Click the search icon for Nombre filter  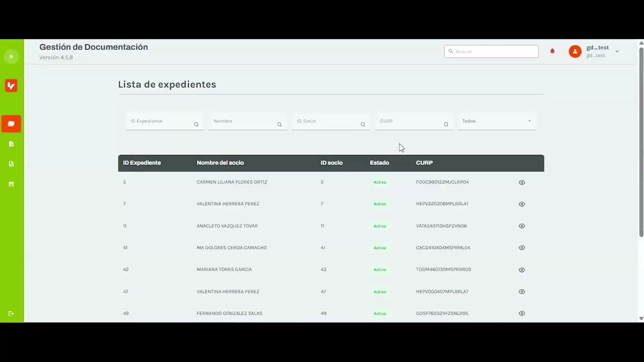(280, 125)
